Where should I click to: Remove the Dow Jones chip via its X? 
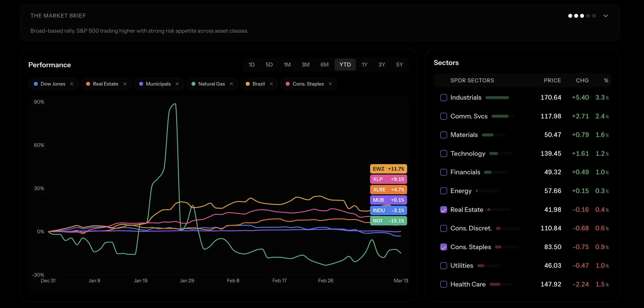tap(72, 84)
